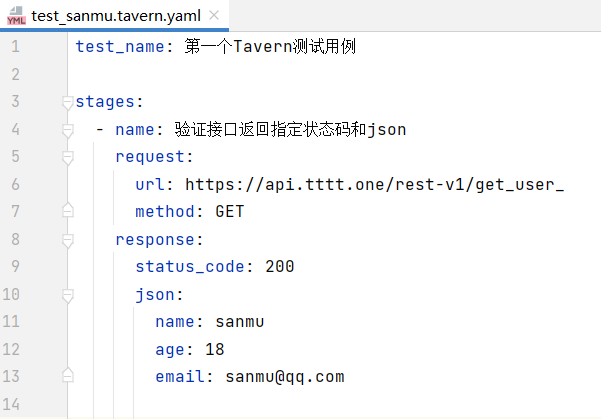Viewport: 601px width, 419px height.
Task: Click the response key
Action: [x=155, y=240]
